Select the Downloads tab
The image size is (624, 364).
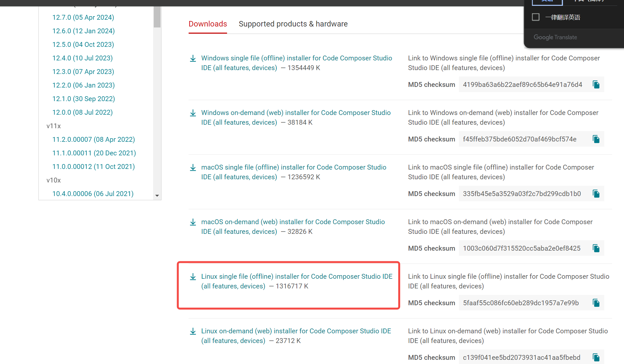pyautogui.click(x=208, y=24)
